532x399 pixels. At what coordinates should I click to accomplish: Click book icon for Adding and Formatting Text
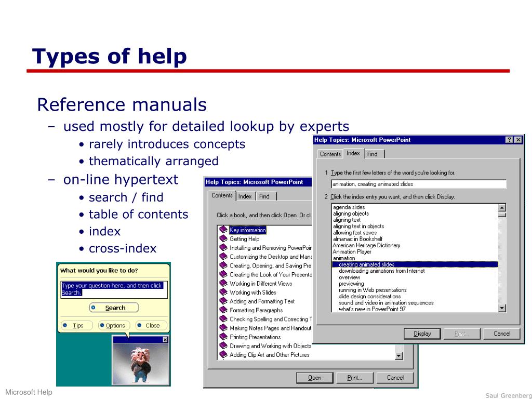point(223,301)
